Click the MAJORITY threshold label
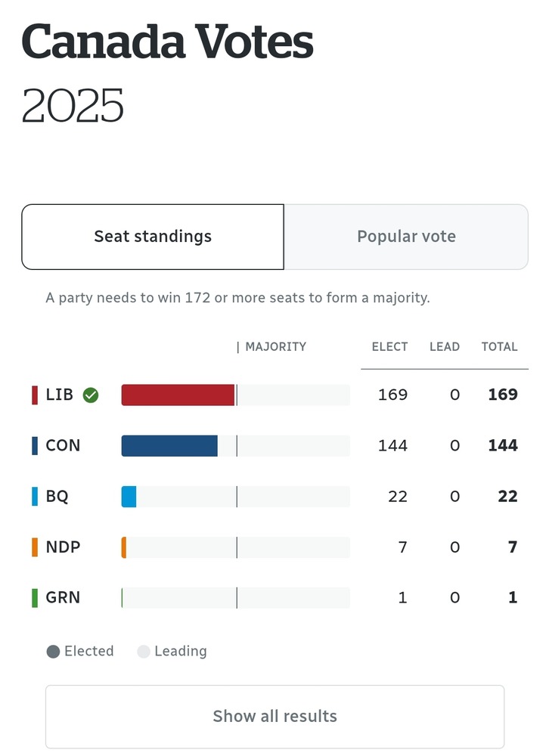The image size is (549, 756). coord(275,347)
